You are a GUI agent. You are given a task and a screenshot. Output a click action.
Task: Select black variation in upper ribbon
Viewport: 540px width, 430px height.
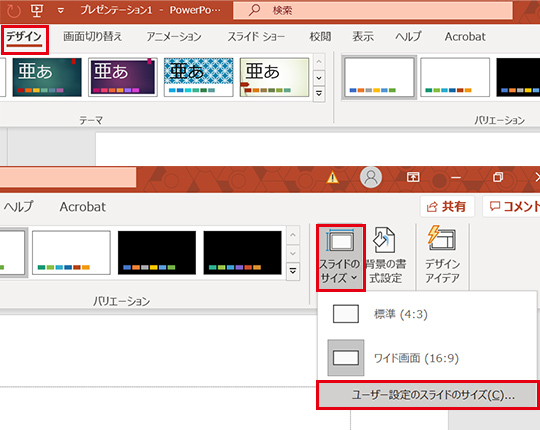pyautogui.click(x=518, y=77)
